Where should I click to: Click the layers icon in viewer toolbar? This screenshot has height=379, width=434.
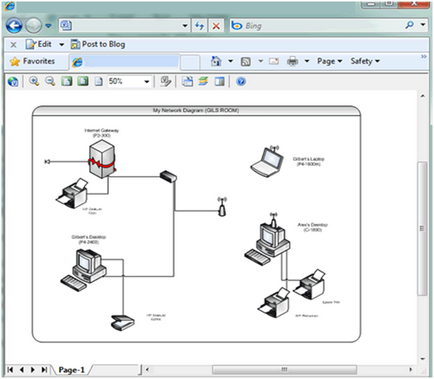(203, 81)
